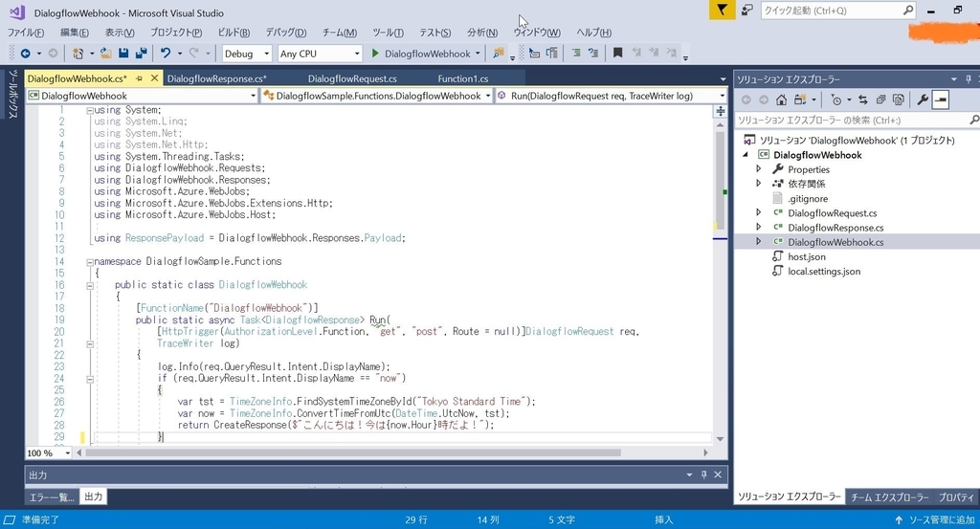Close the Output panel
This screenshot has height=529, width=980.
pos(718,474)
